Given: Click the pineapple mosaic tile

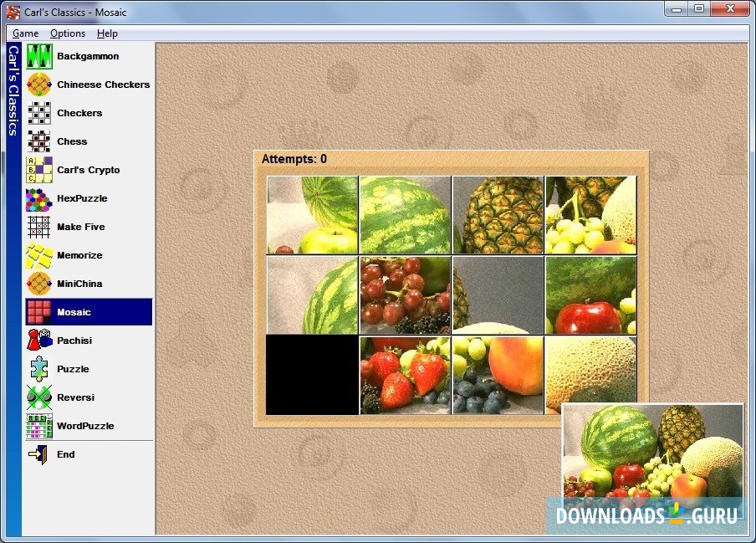Looking at the screenshot, I should [498, 214].
